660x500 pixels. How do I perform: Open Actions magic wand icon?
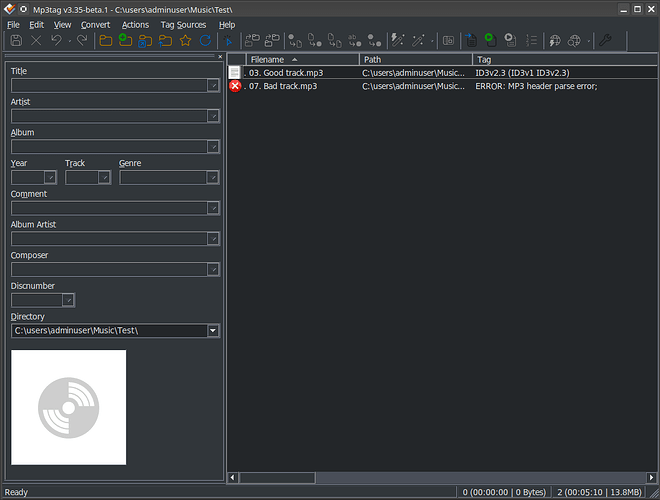coord(418,41)
